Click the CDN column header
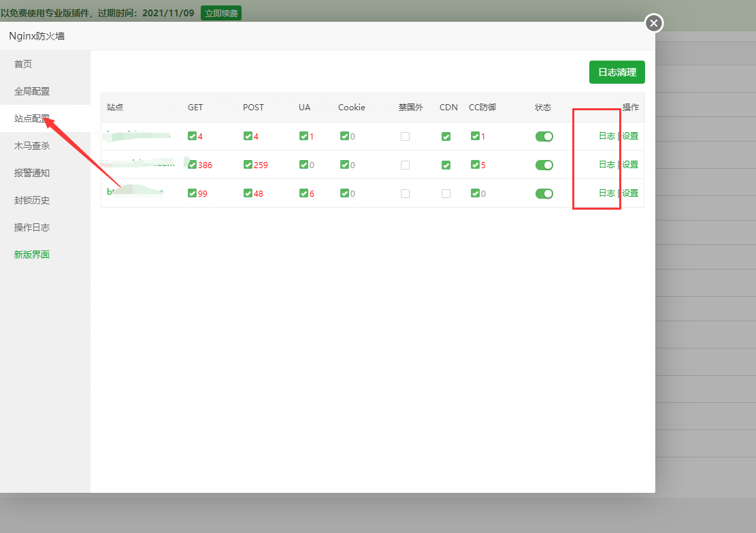 coord(448,107)
